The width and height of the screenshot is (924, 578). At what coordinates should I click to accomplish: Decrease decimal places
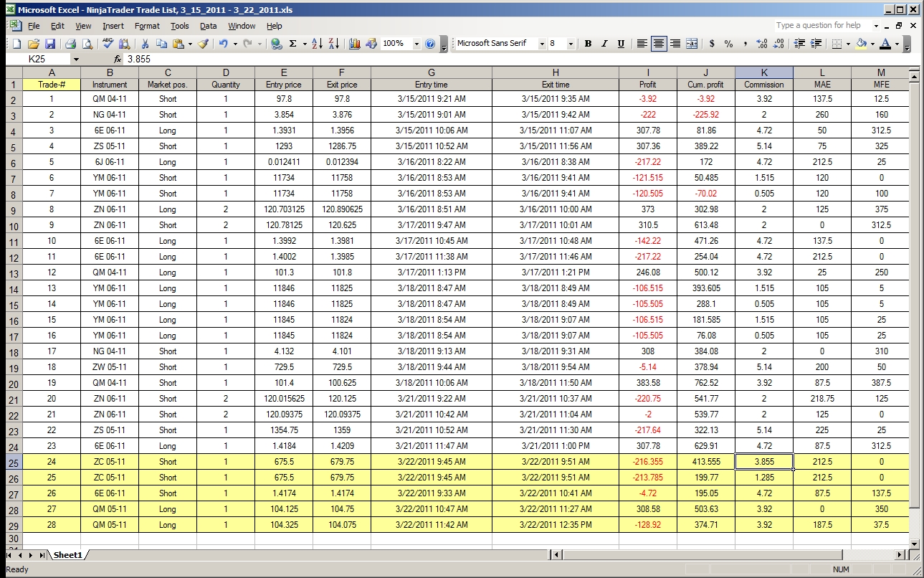pos(778,44)
